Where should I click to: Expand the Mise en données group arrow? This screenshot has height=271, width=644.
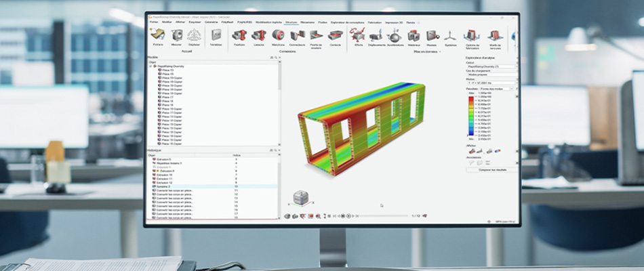pyautogui.click(x=440, y=51)
